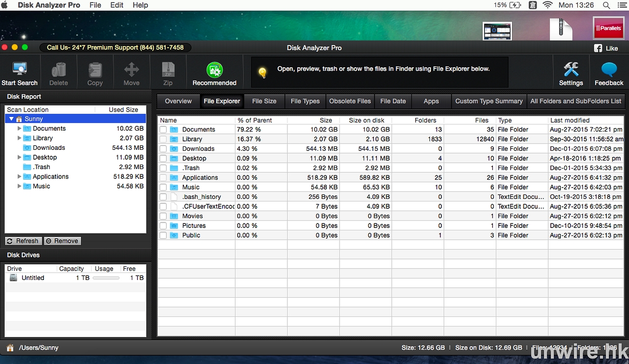Click the Copy toolbar icon
The height and width of the screenshot is (364, 629).
(95, 70)
